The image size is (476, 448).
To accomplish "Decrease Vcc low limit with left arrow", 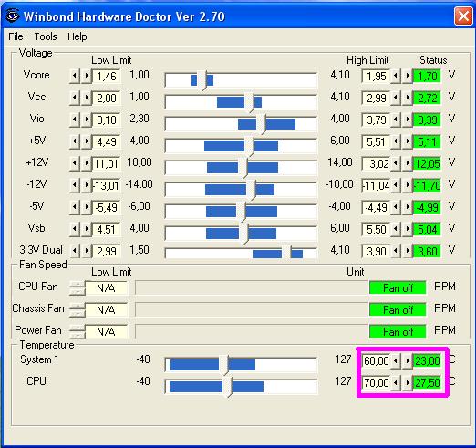I will click(x=75, y=98).
